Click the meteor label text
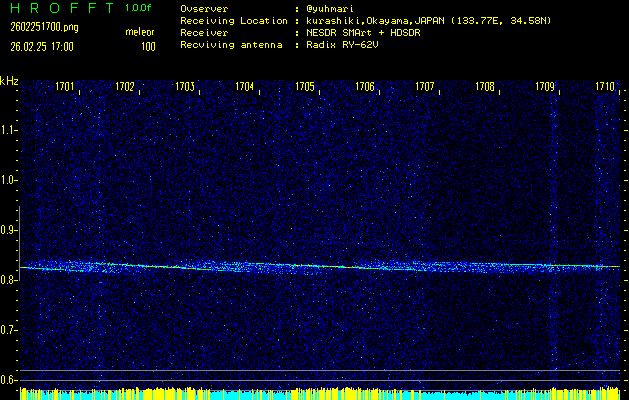The height and width of the screenshot is (400, 629). pyautogui.click(x=139, y=32)
